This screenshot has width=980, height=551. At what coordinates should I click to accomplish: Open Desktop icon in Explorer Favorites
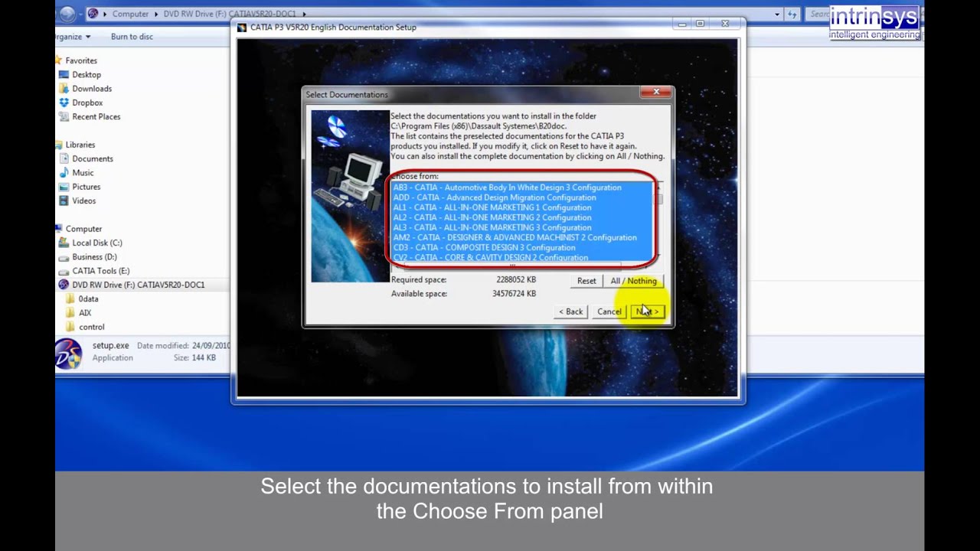pyautogui.click(x=64, y=75)
